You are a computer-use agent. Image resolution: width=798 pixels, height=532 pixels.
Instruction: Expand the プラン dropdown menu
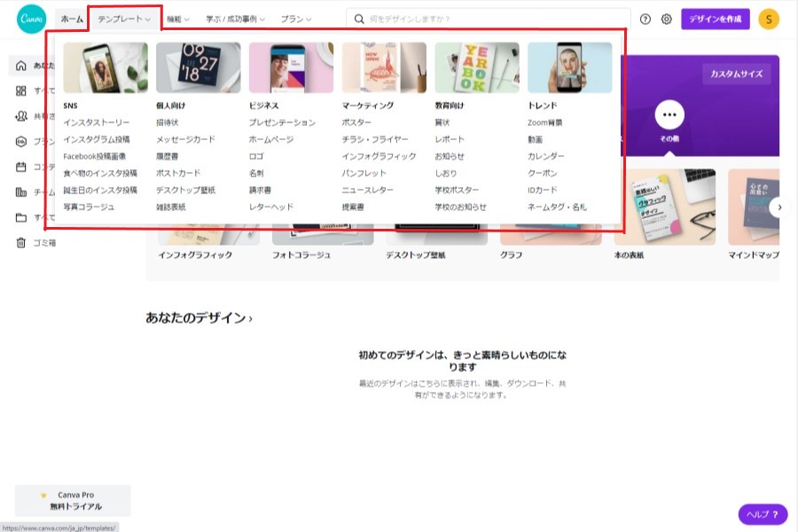pyautogui.click(x=295, y=19)
